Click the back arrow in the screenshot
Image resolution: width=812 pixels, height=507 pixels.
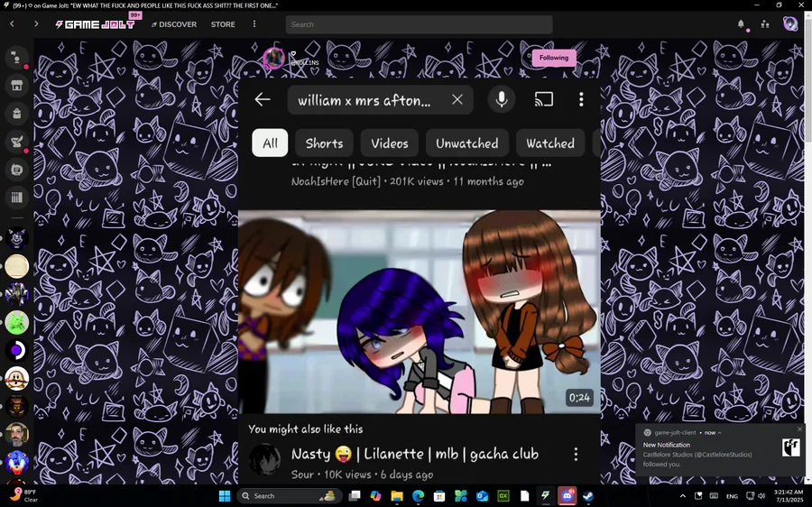coord(263,99)
